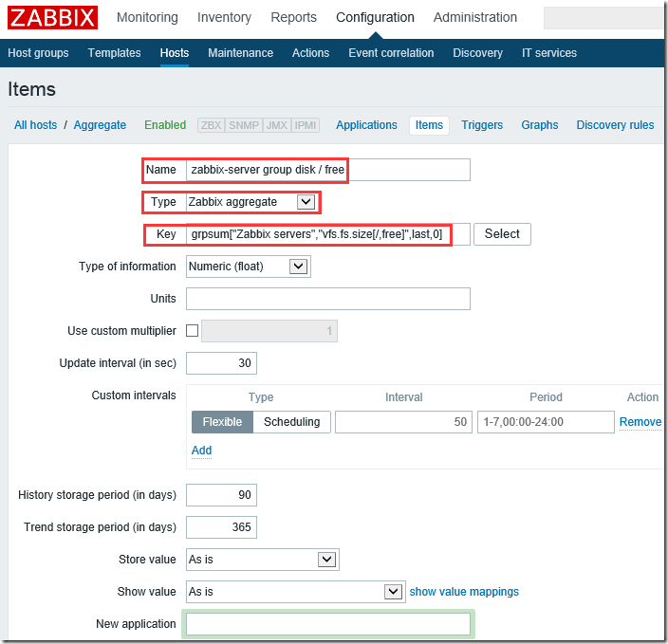Screen dimensions: 668x644
Task: Click the ZABBIX logo
Action: click(52, 17)
